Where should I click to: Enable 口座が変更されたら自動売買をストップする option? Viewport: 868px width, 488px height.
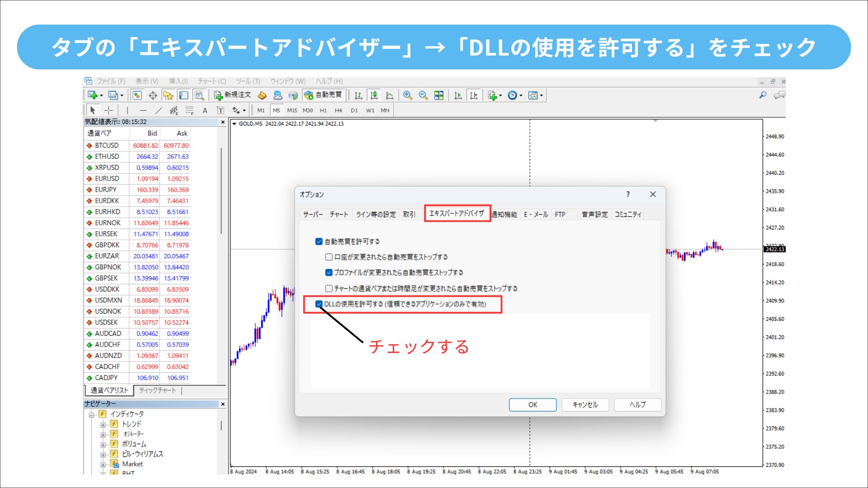329,257
